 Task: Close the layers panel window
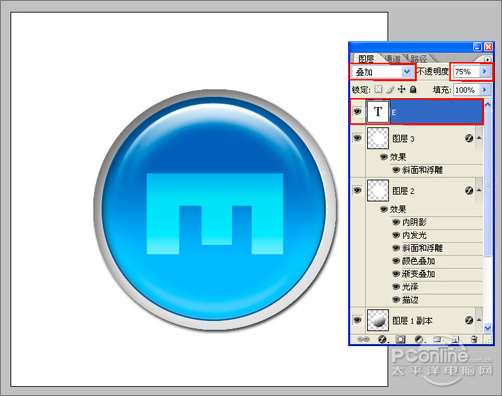tap(488, 47)
